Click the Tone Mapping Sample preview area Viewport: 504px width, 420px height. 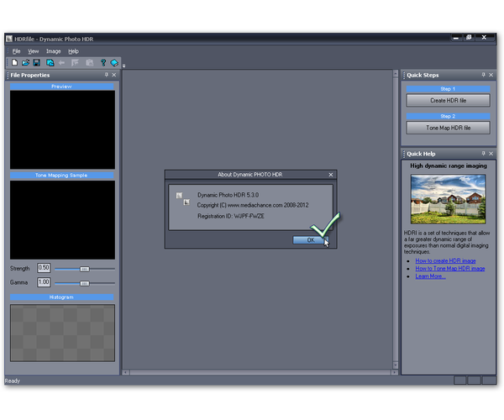(62, 220)
